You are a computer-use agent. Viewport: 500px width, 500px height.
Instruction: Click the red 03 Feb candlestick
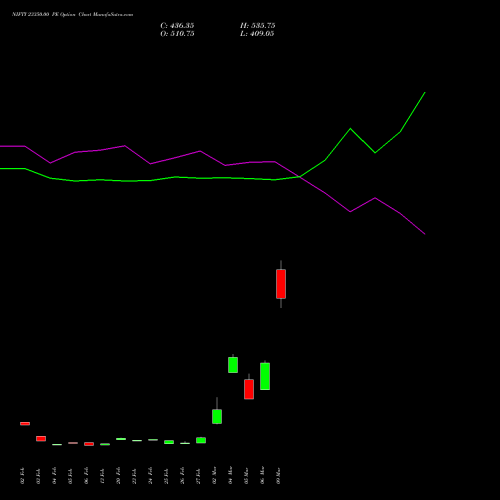tap(41, 439)
